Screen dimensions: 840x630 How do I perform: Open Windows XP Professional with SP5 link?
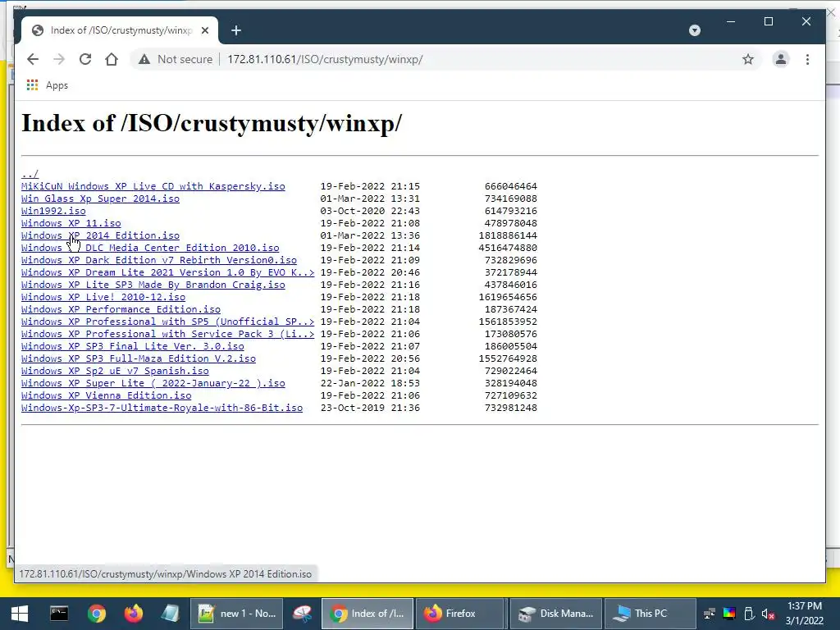(167, 322)
